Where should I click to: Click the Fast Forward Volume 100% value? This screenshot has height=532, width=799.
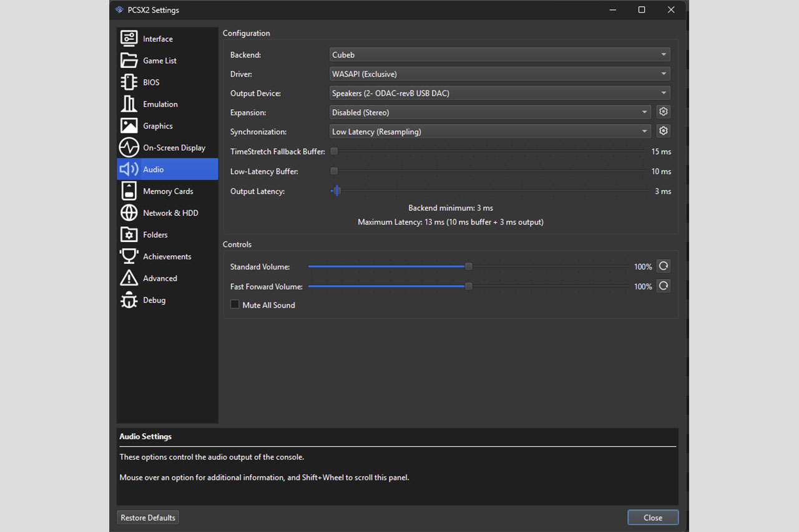[643, 286]
